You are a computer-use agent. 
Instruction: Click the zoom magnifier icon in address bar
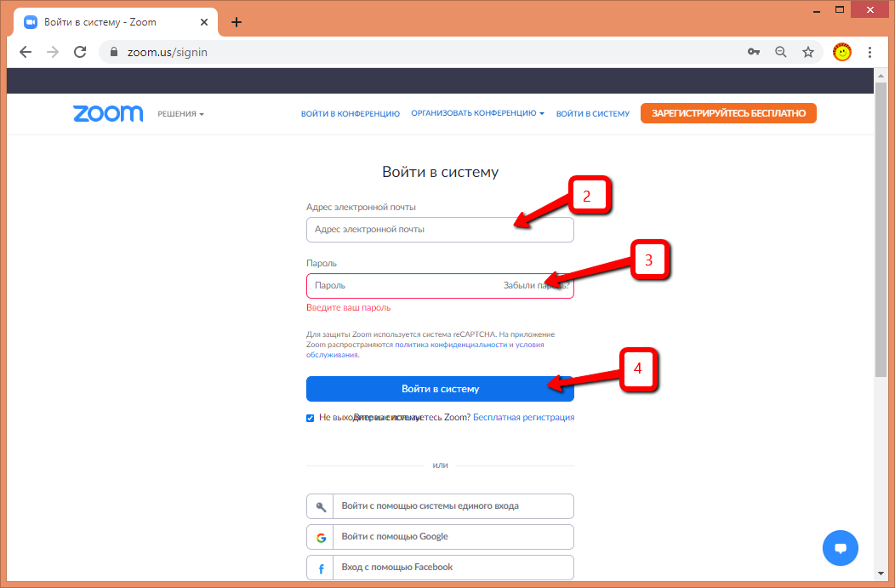point(781,52)
